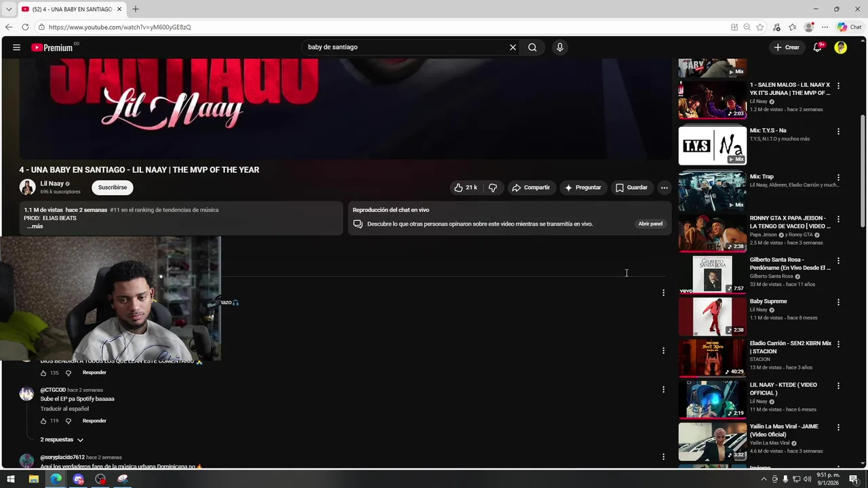
Task: Open a new browser tab with plus
Action: [136, 9]
